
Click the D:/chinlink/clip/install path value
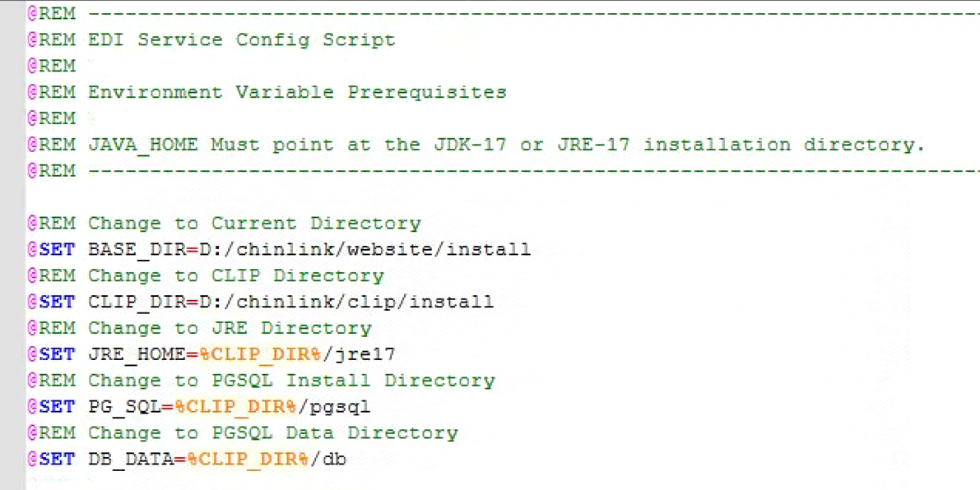click(346, 302)
